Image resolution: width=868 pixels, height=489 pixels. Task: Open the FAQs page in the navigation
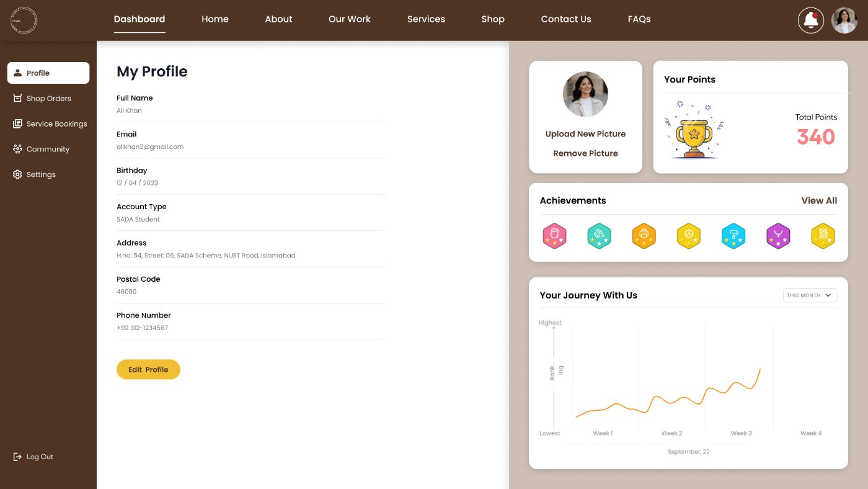639,19
